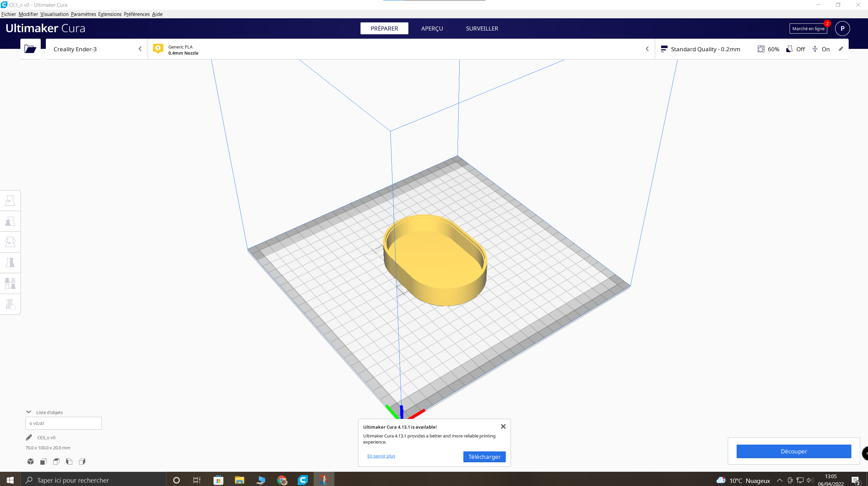Select the Move tool in left toolbar

[x=10, y=201]
